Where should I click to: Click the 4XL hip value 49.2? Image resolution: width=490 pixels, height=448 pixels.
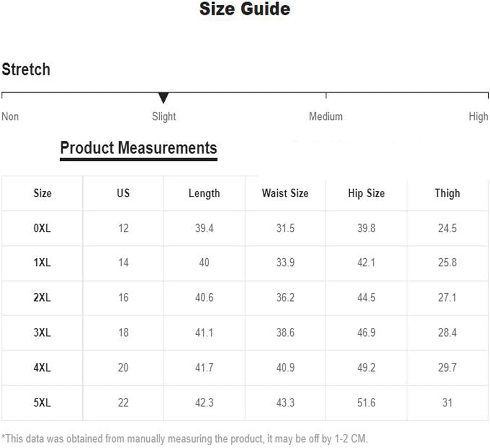(366, 367)
